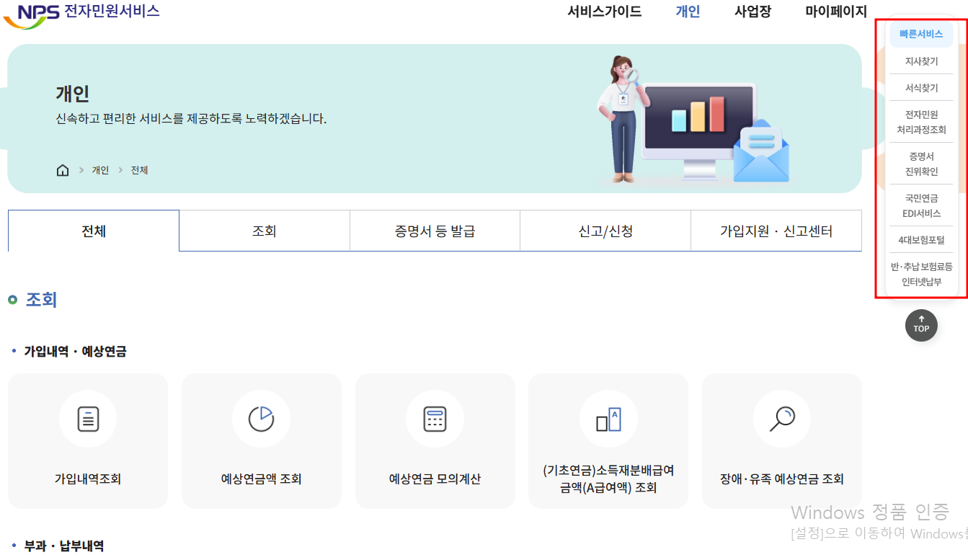Click the TOP scroll button icon
The height and width of the screenshot is (560, 968).
(921, 325)
